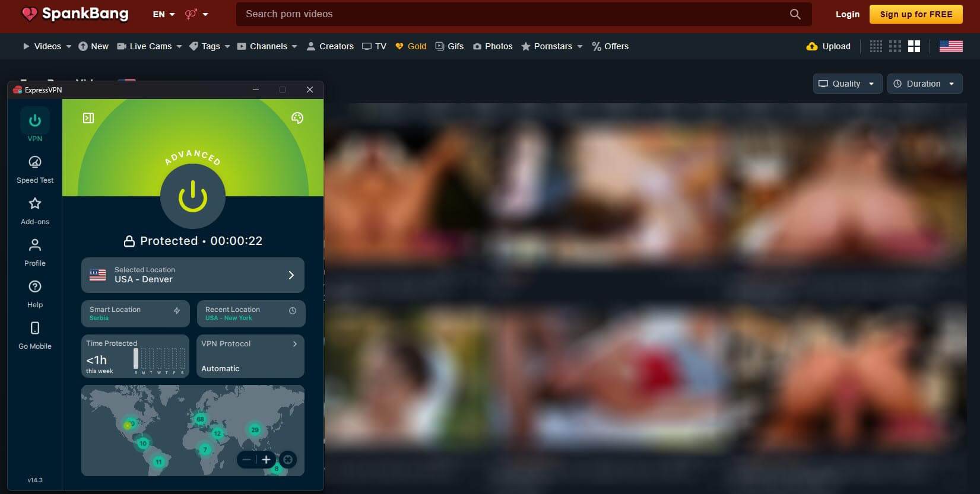Connect to Smart Location Serbia
This screenshot has width=980, height=494.
coord(135,314)
